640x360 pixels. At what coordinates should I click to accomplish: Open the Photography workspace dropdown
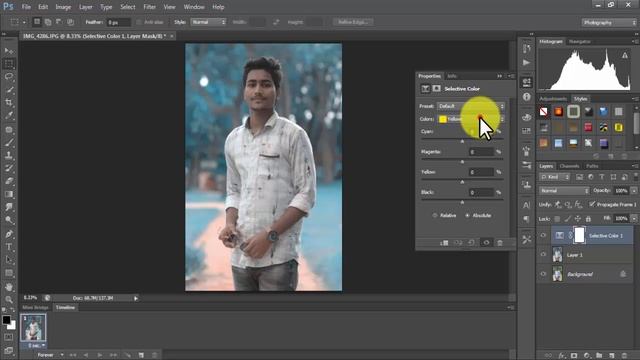coord(609,22)
